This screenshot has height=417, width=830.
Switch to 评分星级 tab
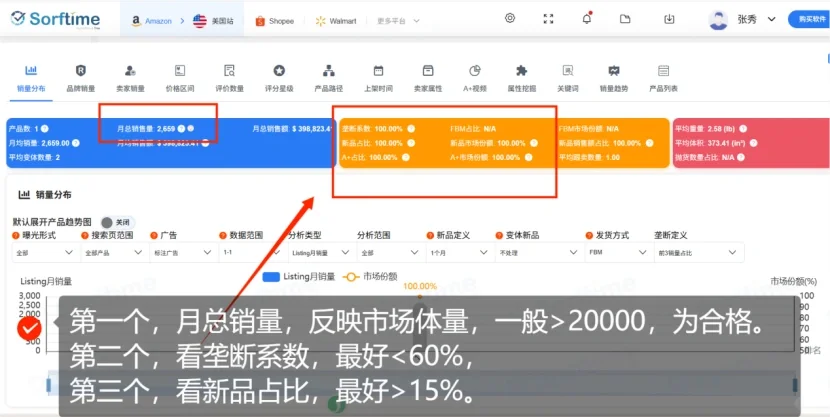point(279,79)
